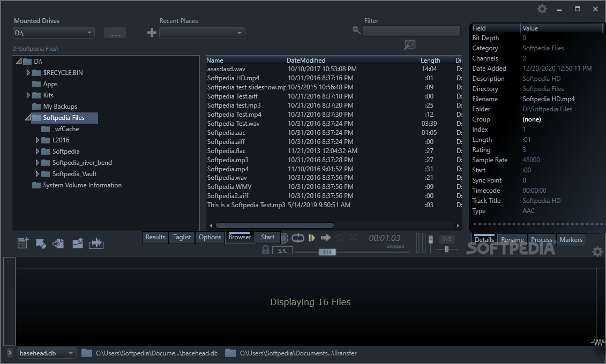Click the filter search magnifier icon

(x=356, y=30)
